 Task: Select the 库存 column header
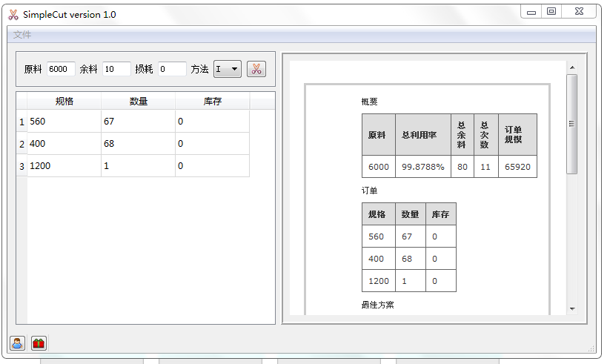tap(213, 102)
